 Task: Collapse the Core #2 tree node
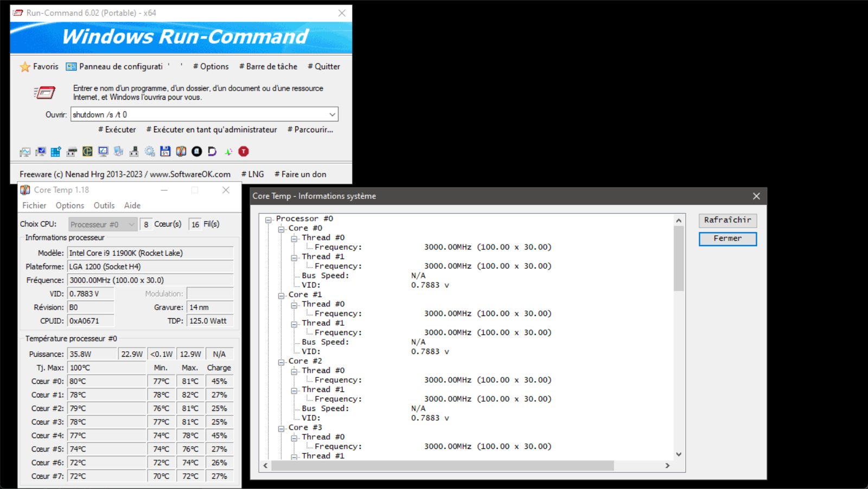click(x=282, y=362)
